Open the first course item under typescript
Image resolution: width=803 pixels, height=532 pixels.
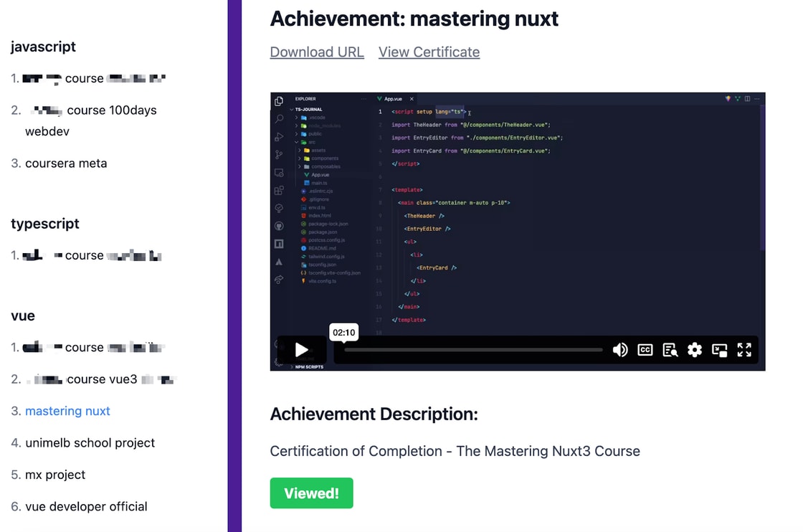coord(92,255)
